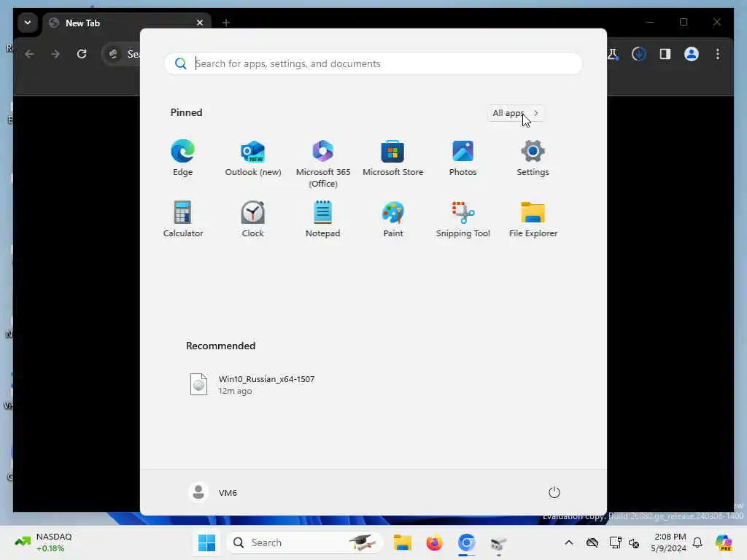Open Microsoft Store from Start menu
The image size is (747, 560).
[392, 158]
